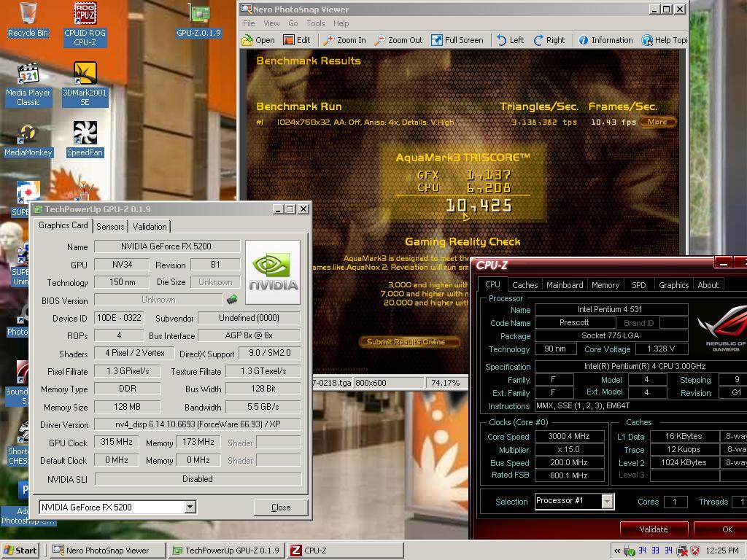Open the Tools menu in Nero PhotoSnap
The image size is (747, 560).
tap(315, 23)
